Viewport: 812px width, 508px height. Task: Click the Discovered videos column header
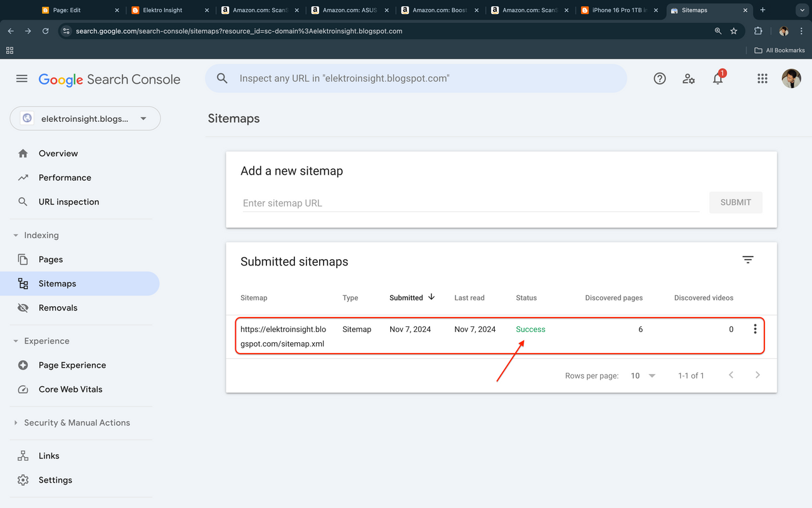(704, 298)
